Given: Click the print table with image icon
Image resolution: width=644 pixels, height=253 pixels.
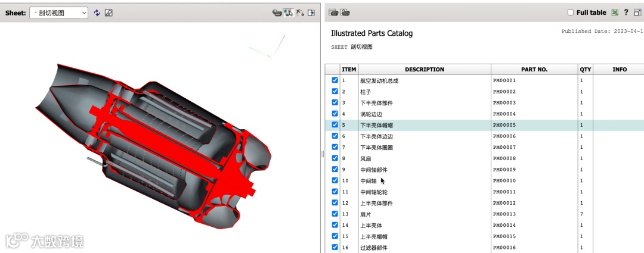Looking at the screenshot, I should point(345,13).
